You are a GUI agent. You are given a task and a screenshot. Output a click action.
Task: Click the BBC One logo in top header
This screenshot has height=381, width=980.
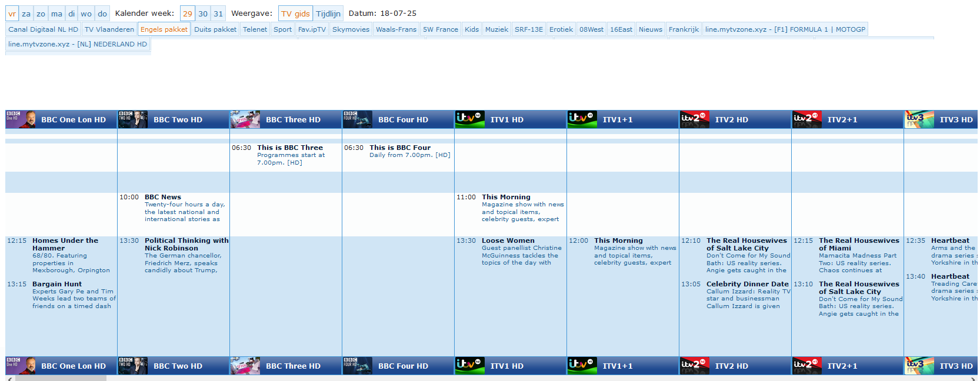point(21,119)
